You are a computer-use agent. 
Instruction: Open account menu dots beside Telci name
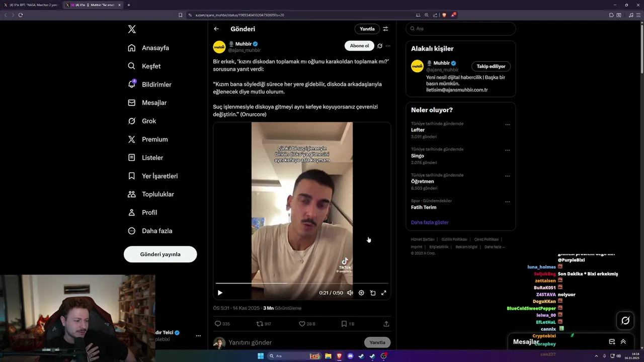pos(198,335)
